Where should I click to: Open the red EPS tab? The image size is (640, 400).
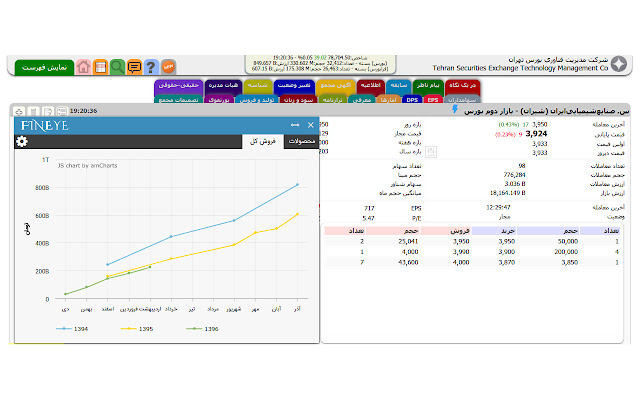[x=433, y=100]
